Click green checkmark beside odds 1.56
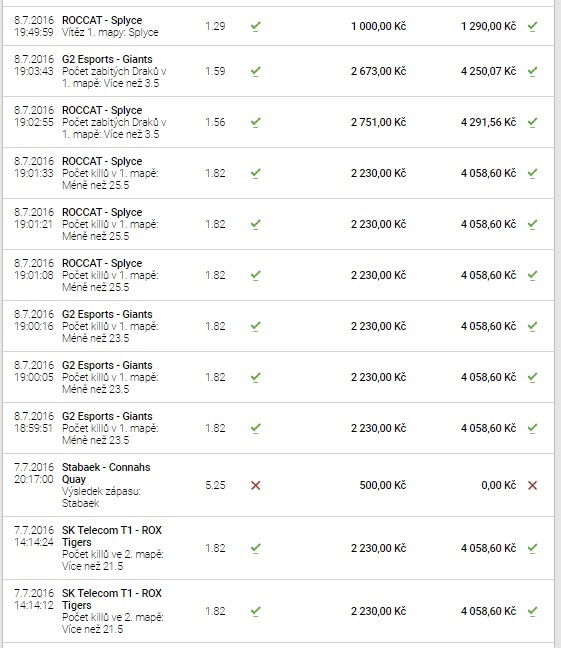Image resolution: width=561 pixels, height=648 pixels. pos(255,122)
